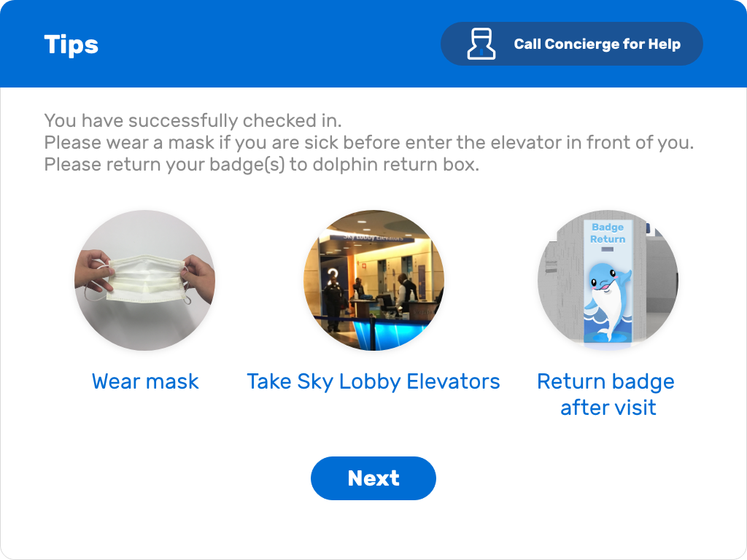Call Concierge for Help button

click(x=572, y=44)
